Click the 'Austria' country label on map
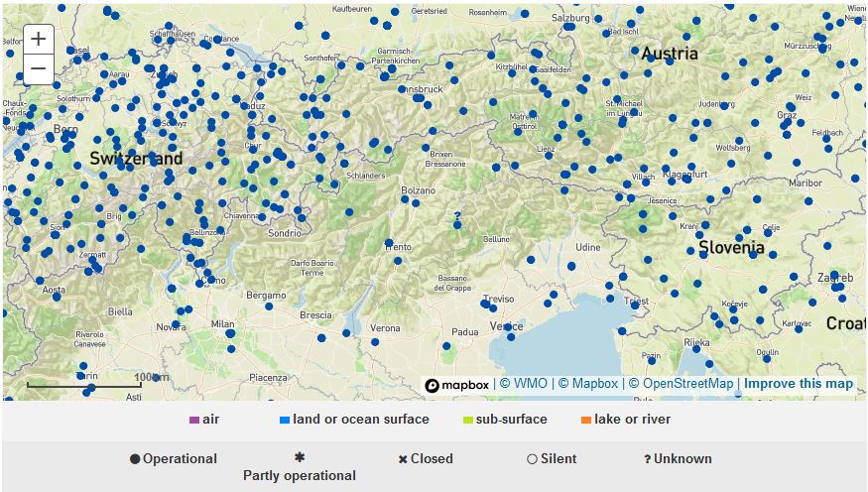The height and width of the screenshot is (492, 868). (670, 54)
